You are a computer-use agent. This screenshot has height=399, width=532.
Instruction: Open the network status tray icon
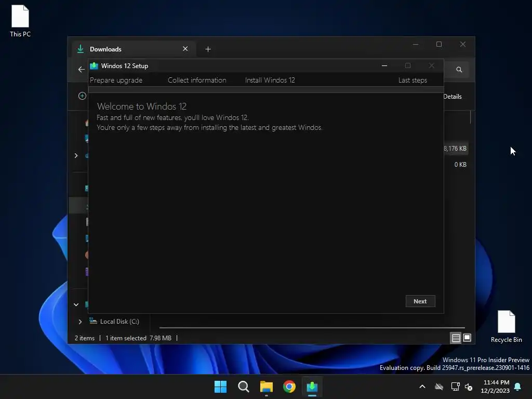pos(455,387)
